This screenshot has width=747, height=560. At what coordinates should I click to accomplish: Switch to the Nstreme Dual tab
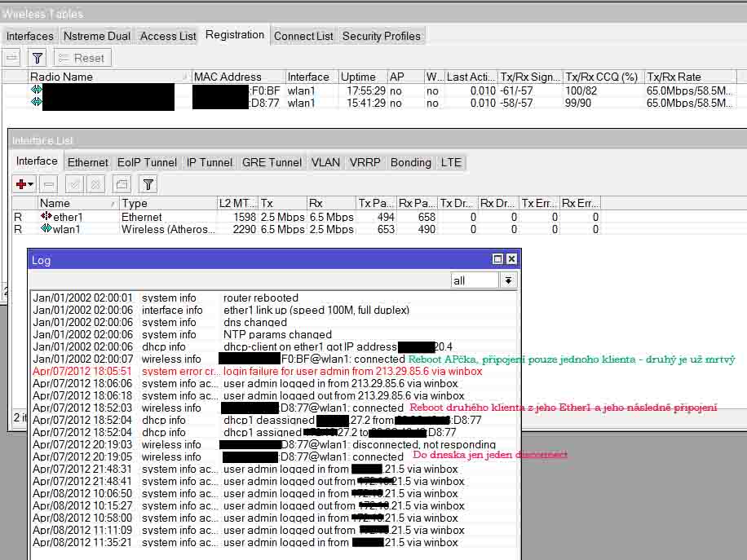(x=97, y=36)
